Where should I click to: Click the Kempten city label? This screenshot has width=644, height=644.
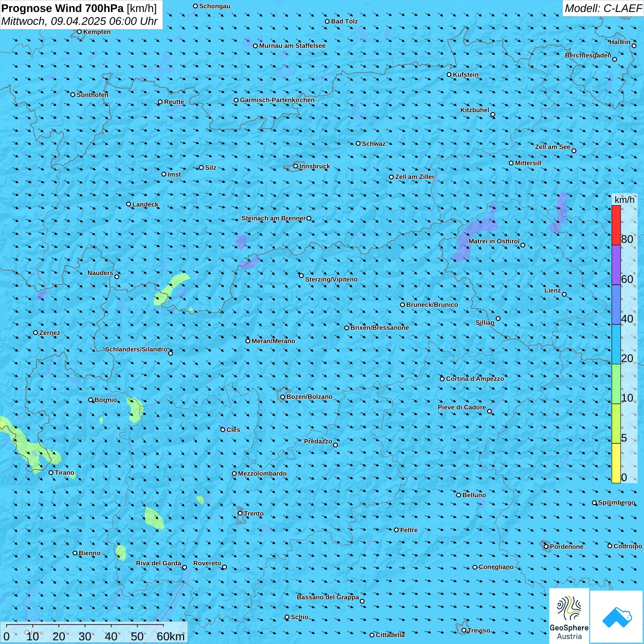(97, 32)
